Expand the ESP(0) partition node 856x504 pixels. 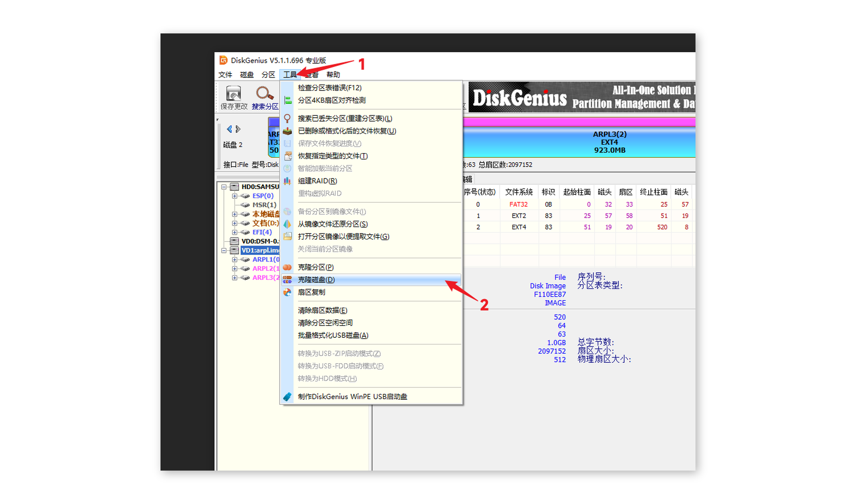click(235, 196)
